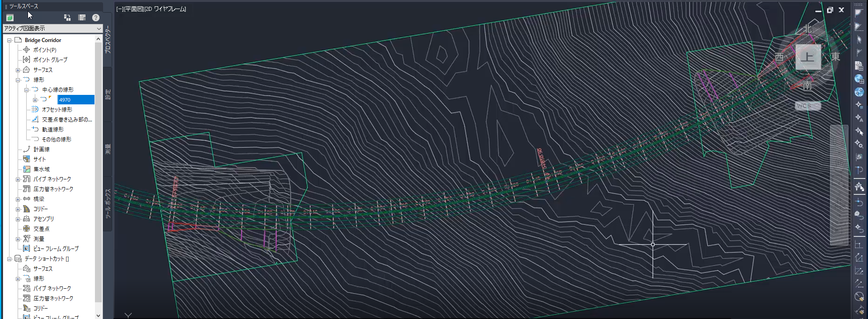
Task: Select サーフェス under データ ショートカット
Action: (x=43, y=268)
